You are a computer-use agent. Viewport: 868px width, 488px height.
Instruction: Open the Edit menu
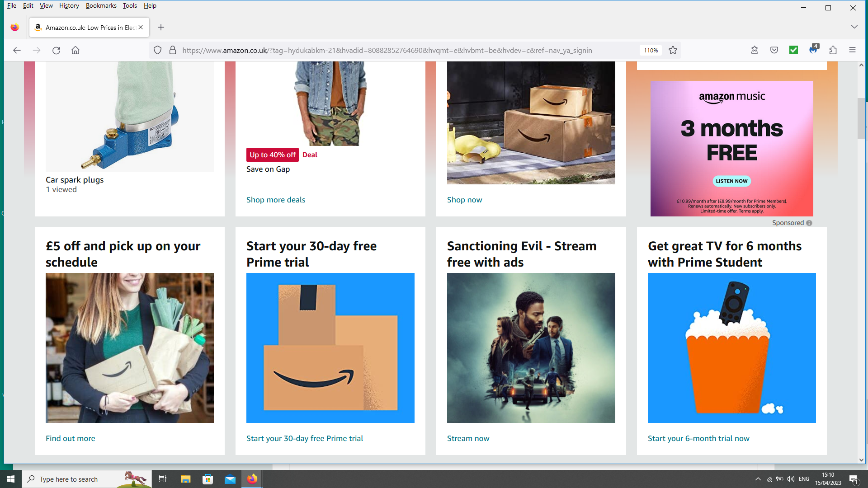28,5
